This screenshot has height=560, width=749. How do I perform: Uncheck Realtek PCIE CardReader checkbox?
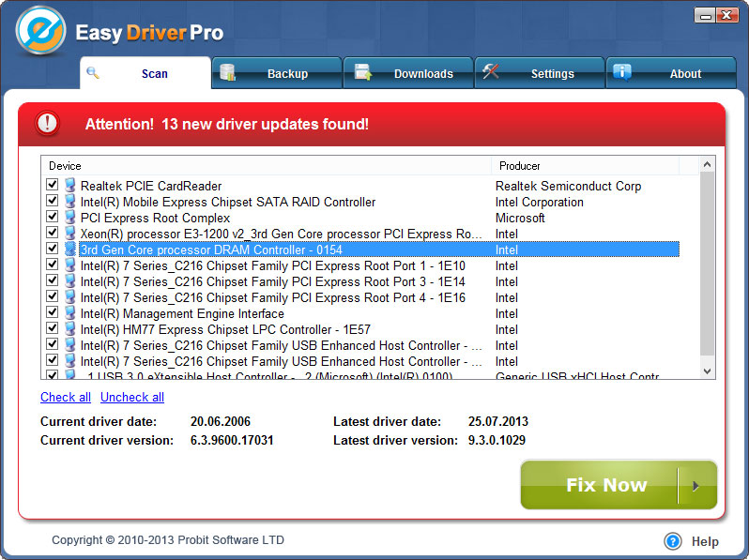point(52,184)
